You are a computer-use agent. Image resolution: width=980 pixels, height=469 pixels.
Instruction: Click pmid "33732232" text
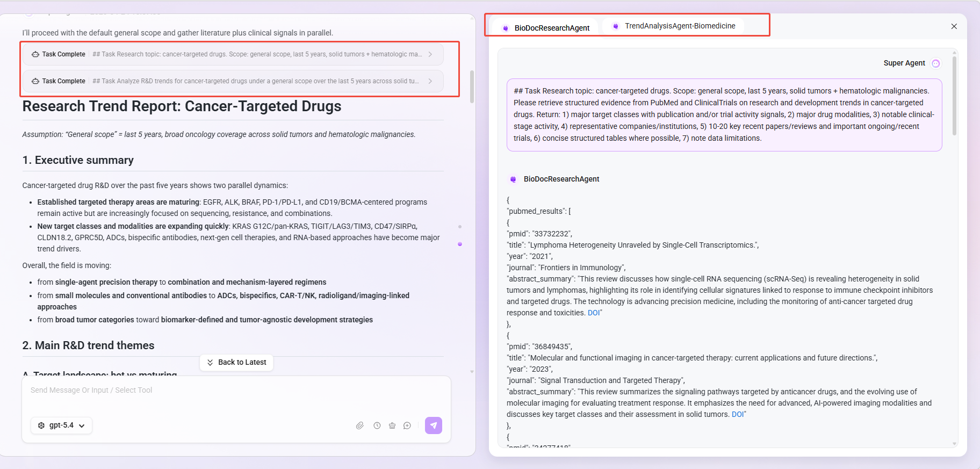539,234
